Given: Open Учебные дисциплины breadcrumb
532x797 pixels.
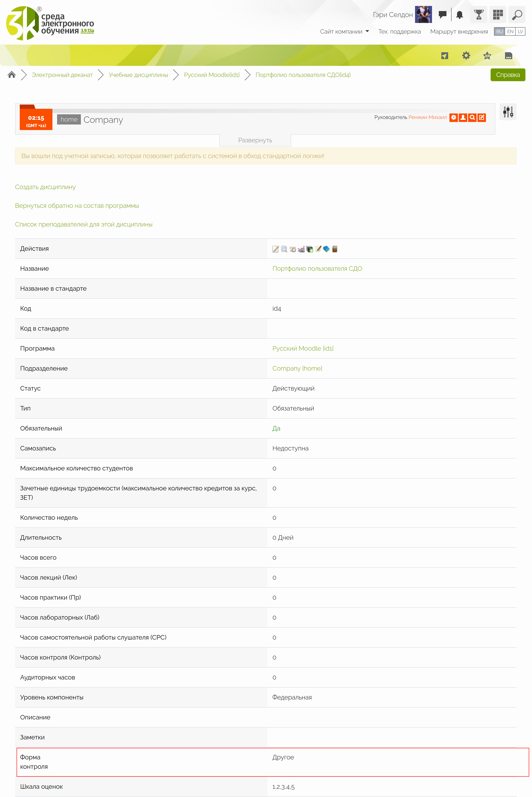Looking at the screenshot, I should 138,75.
